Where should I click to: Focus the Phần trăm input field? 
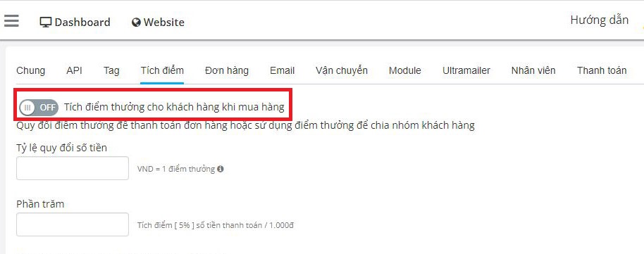73,224
